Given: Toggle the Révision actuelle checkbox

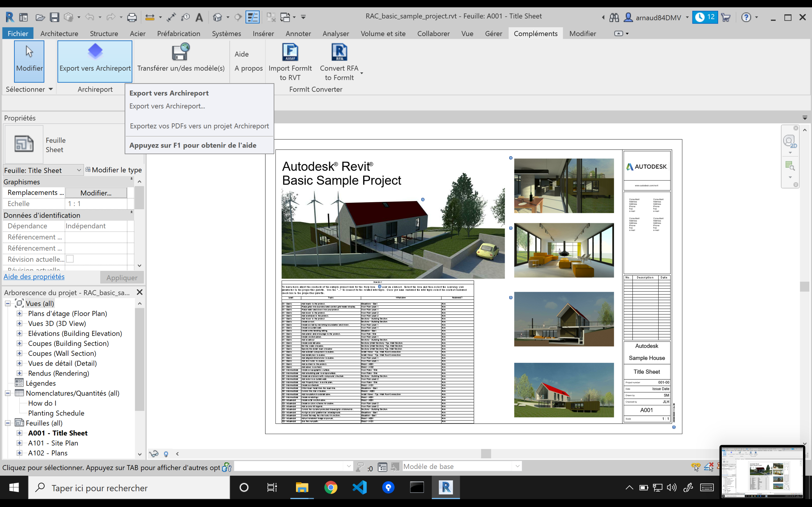Looking at the screenshot, I should (70, 259).
